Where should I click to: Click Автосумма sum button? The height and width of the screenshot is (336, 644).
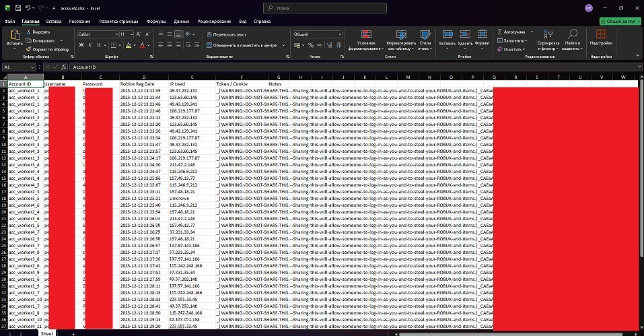point(511,32)
